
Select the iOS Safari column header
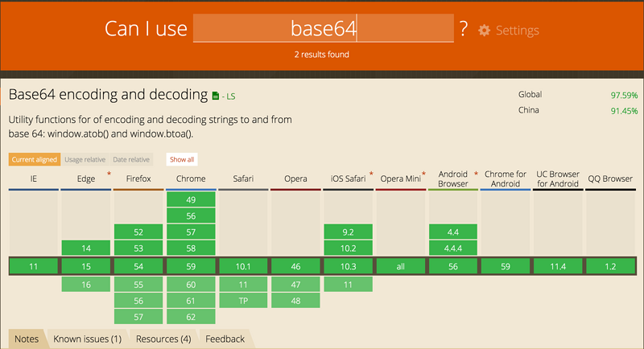pos(349,179)
